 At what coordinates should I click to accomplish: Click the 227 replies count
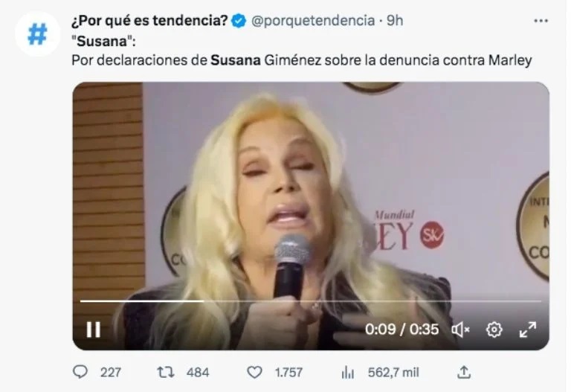pos(111,373)
